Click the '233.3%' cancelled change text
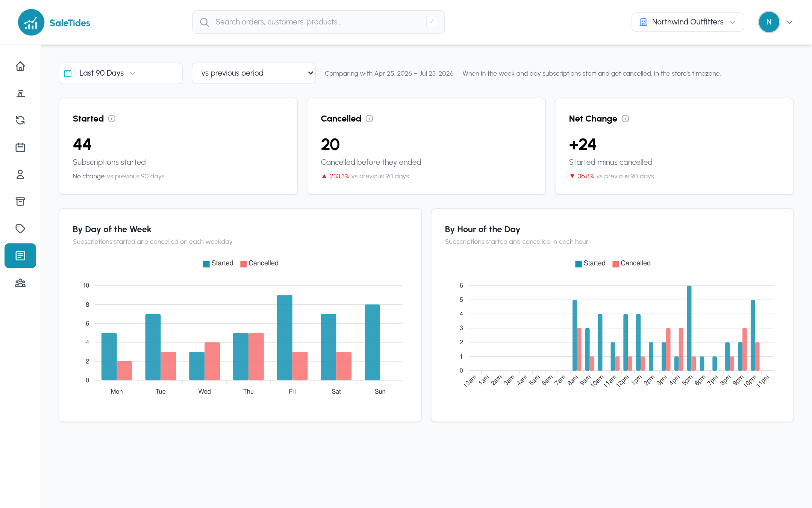812x508 pixels. [339, 176]
